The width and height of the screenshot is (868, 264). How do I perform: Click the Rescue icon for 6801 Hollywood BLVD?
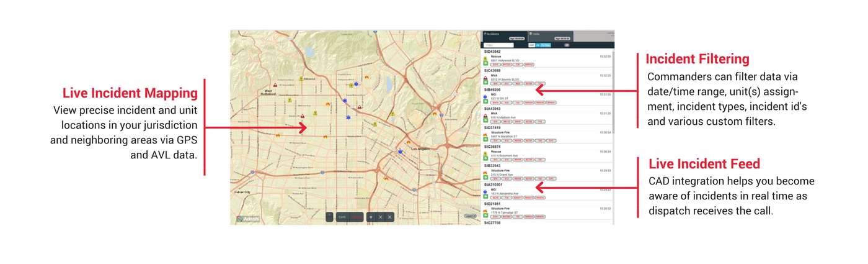(486, 58)
